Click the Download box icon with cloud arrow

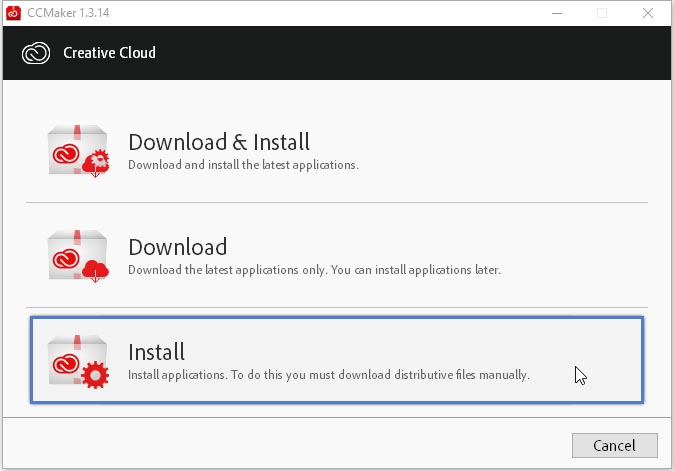[79, 255]
